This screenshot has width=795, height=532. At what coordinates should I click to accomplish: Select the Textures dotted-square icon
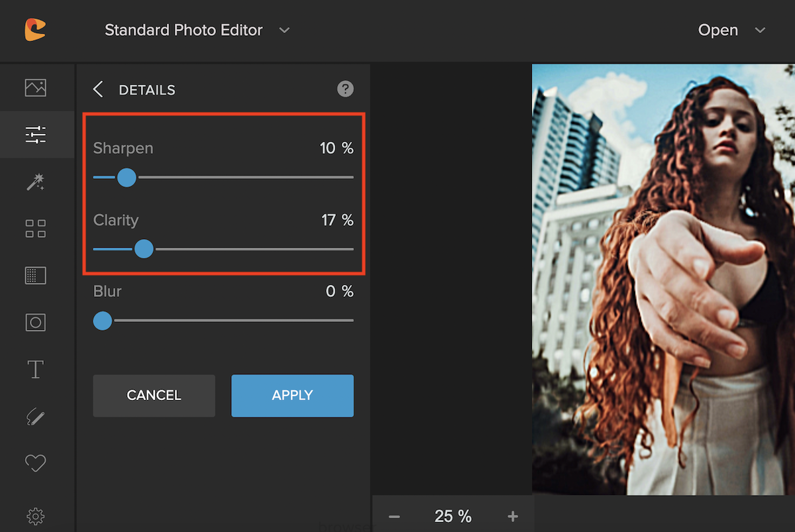tap(36, 276)
